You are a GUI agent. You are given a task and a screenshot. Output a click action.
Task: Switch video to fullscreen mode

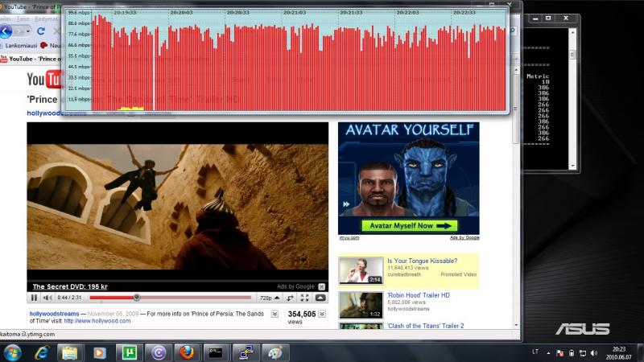[305, 298]
